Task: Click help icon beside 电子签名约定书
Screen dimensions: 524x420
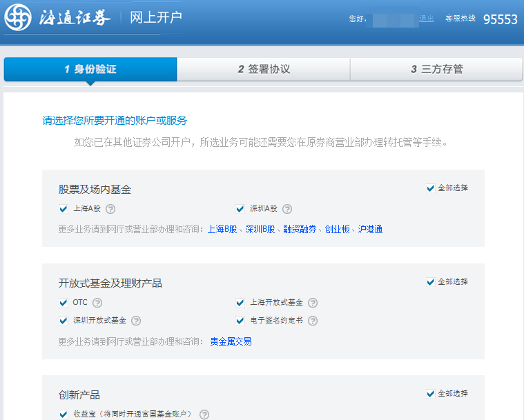Action: pyautogui.click(x=313, y=321)
